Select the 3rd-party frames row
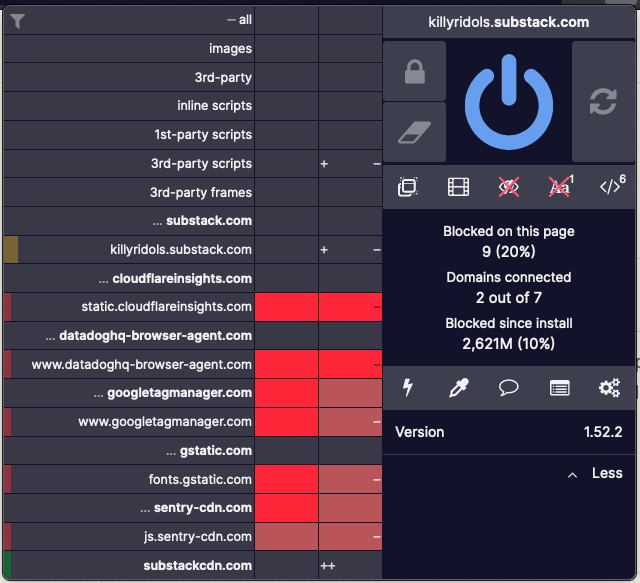This screenshot has width=640, height=583. 129,192
